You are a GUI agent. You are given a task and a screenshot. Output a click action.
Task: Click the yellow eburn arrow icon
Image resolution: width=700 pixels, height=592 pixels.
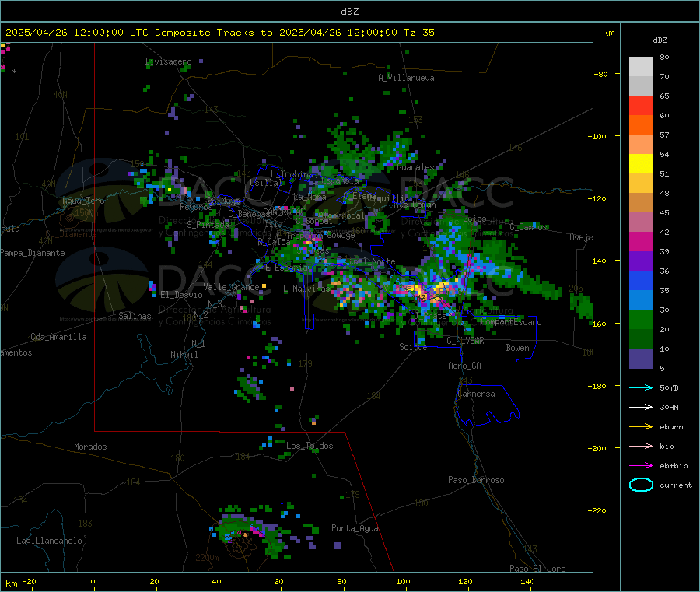(641, 427)
